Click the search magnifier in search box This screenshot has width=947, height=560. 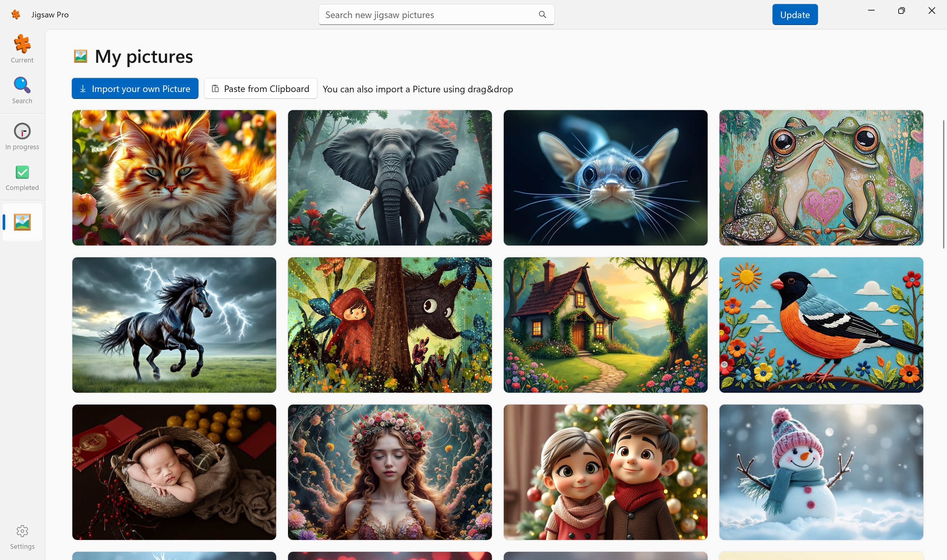point(542,15)
